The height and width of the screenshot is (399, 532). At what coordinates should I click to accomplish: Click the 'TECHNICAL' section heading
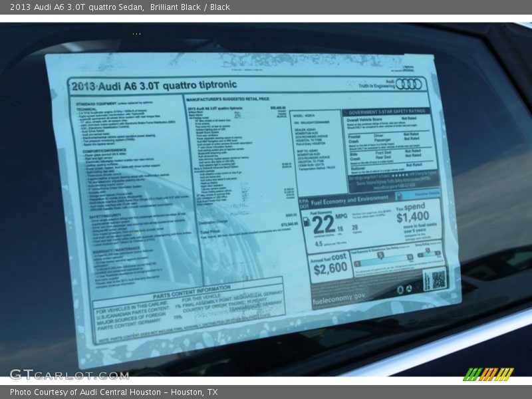[86, 109]
